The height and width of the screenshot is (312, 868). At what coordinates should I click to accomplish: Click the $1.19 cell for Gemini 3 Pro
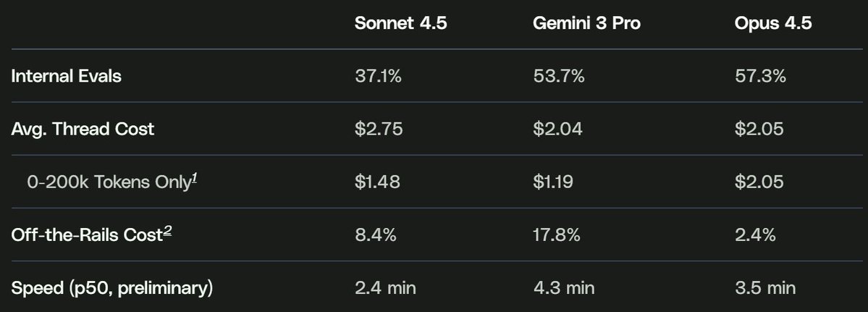[x=553, y=182]
